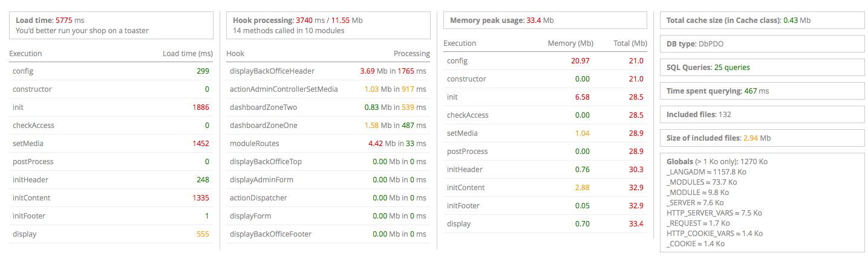Select the dashboardZoneTwo hook entry

(328, 107)
